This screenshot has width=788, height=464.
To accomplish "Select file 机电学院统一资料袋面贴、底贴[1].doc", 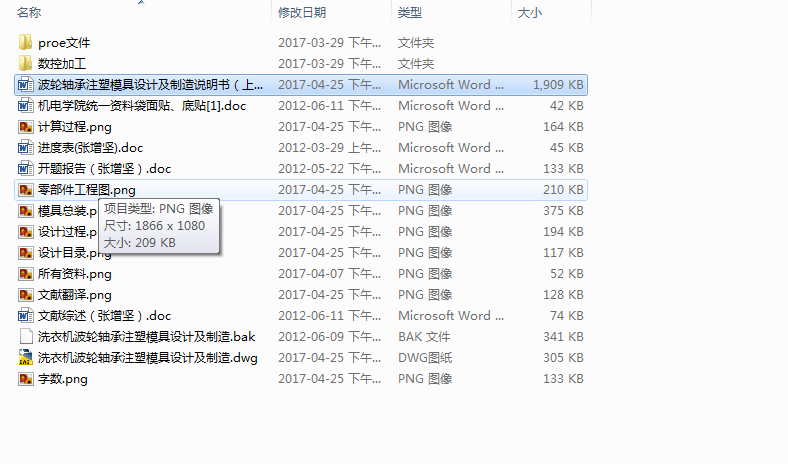I will tap(142, 106).
